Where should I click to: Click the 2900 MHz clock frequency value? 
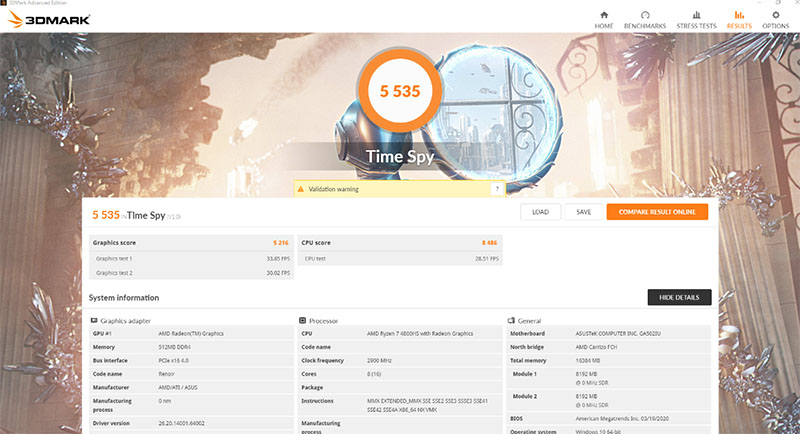(x=379, y=361)
